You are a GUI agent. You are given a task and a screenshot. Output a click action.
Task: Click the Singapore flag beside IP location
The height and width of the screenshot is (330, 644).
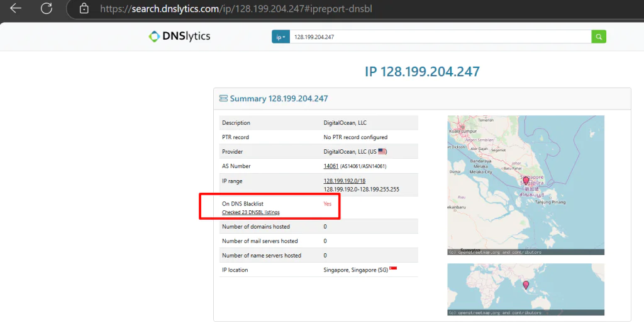click(393, 268)
